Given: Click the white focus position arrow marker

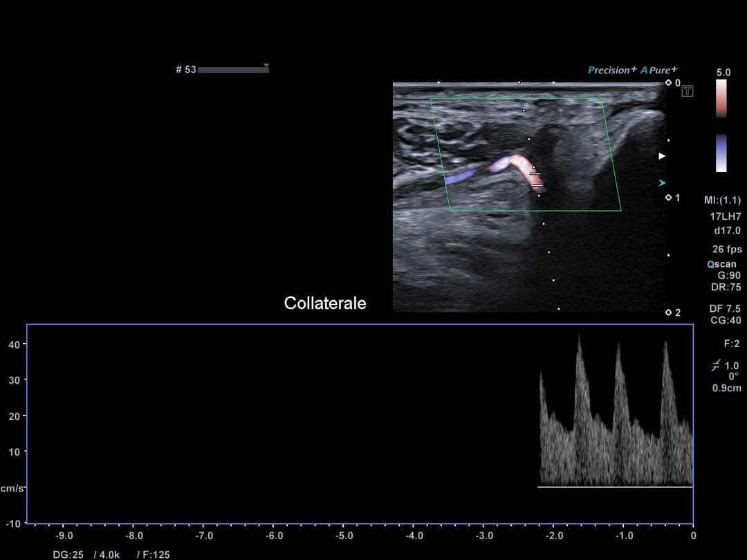Looking at the screenshot, I should 662,156.
